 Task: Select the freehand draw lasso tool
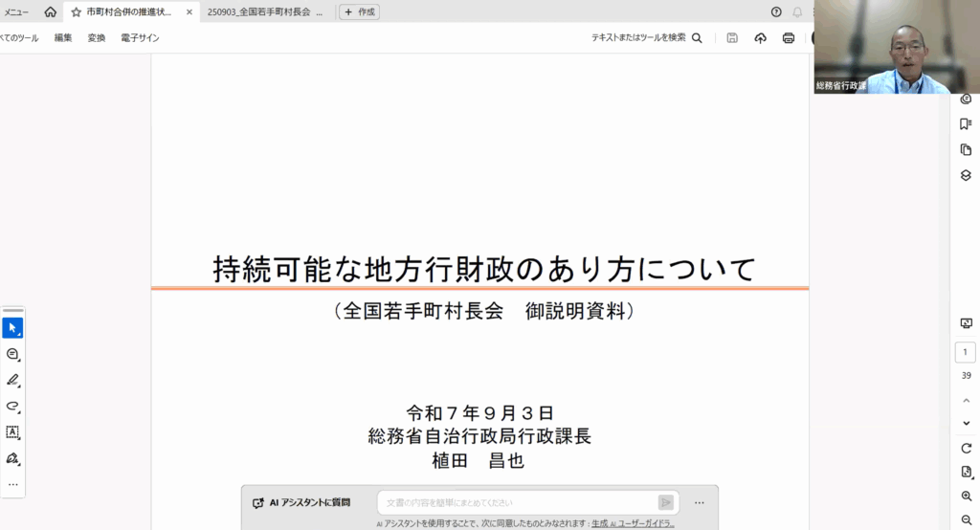coord(12,406)
